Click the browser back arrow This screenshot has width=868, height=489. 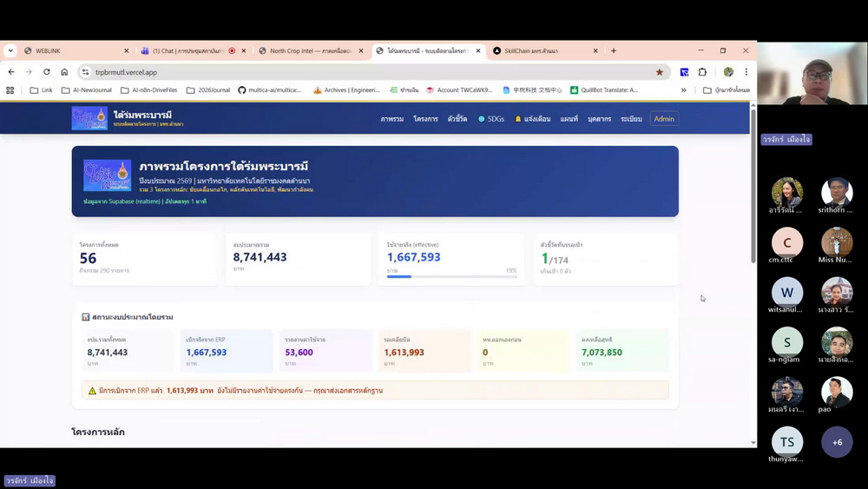pyautogui.click(x=11, y=72)
